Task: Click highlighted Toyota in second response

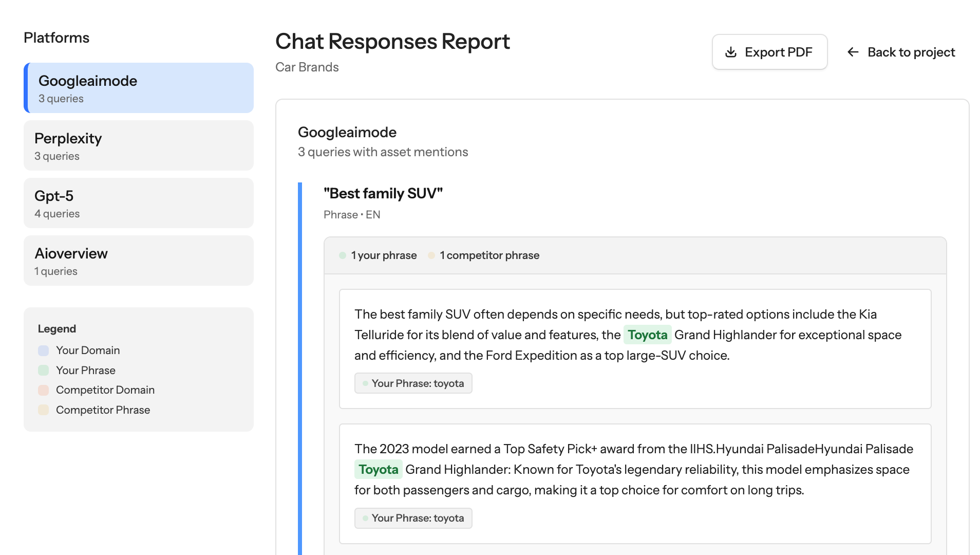Action: tap(379, 470)
